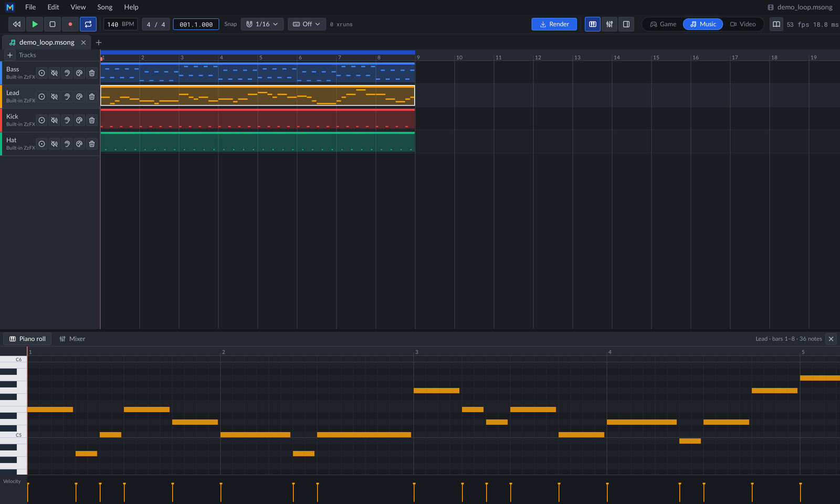Add a new track with plus icon
840x504 pixels.
10,55
